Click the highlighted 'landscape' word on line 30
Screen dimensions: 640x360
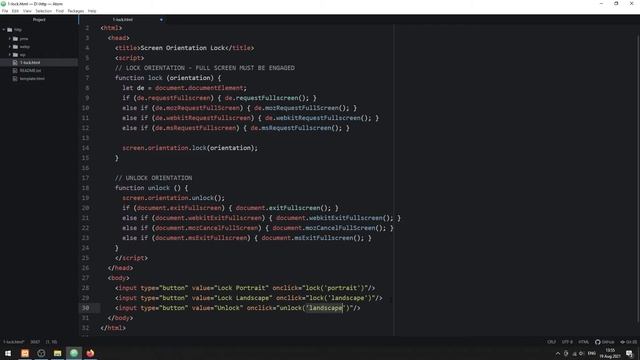(x=325, y=308)
